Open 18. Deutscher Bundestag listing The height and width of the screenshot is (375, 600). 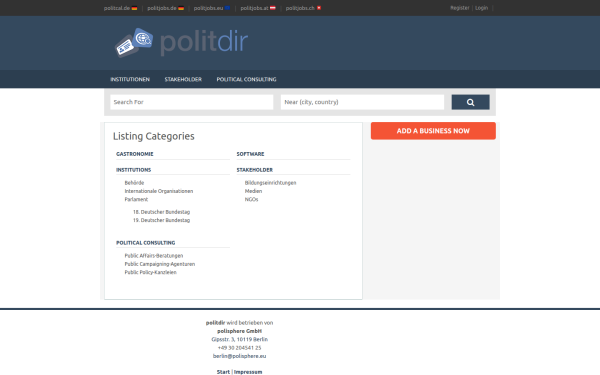click(161, 212)
